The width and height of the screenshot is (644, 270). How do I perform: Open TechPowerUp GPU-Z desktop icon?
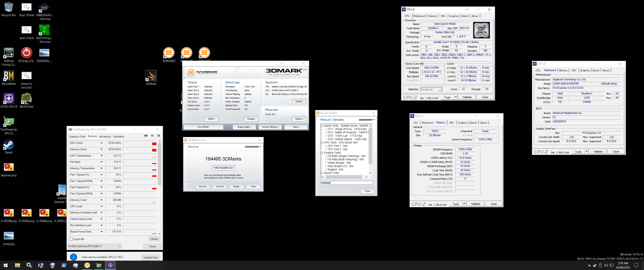coord(8,125)
